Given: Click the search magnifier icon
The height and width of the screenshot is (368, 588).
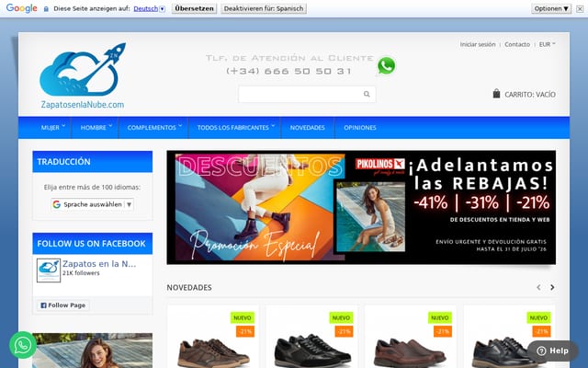Looking at the screenshot, I should (x=367, y=94).
